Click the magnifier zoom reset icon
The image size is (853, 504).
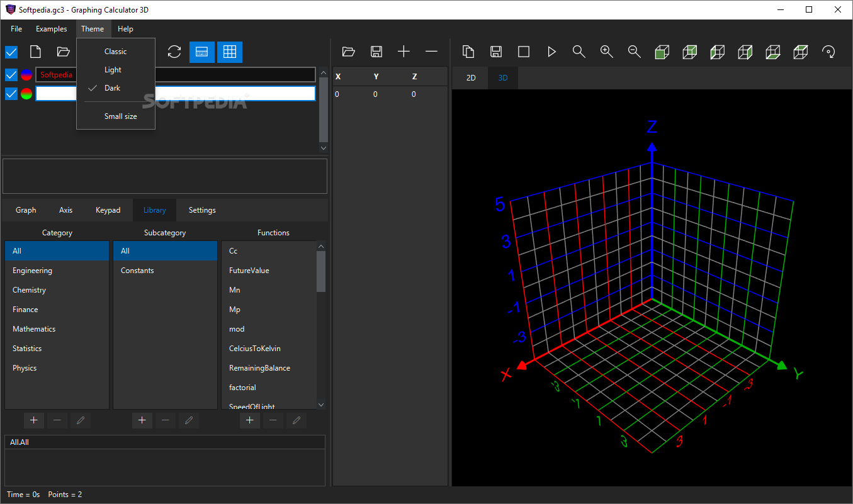[x=579, y=52]
